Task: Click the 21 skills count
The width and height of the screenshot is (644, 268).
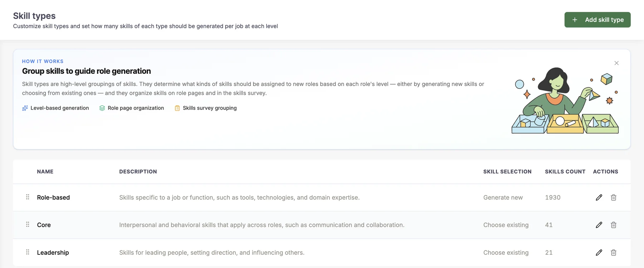Action: click(549, 253)
